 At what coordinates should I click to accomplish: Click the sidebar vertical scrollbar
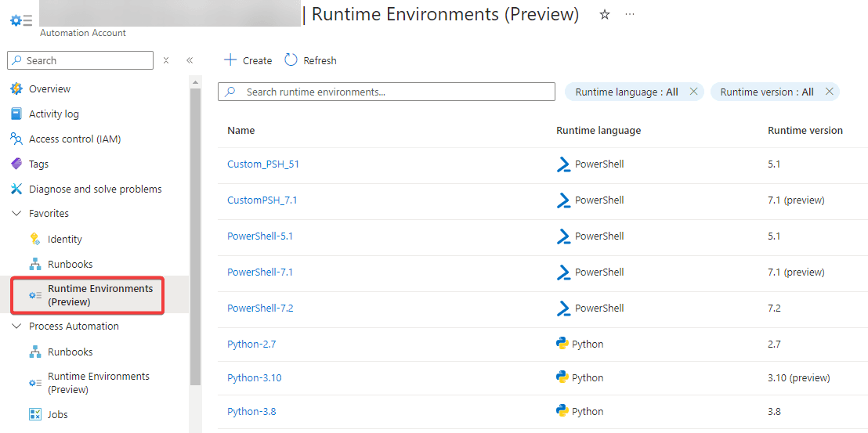coord(195,236)
